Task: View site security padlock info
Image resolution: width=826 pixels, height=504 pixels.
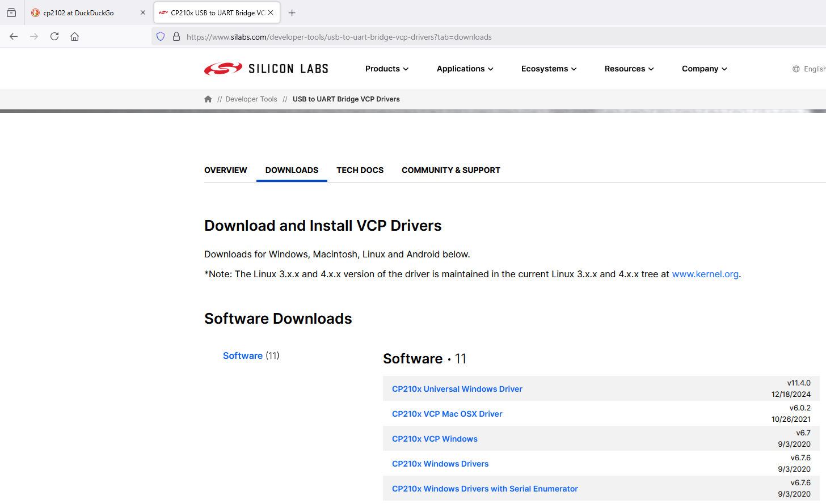Action: tap(176, 36)
